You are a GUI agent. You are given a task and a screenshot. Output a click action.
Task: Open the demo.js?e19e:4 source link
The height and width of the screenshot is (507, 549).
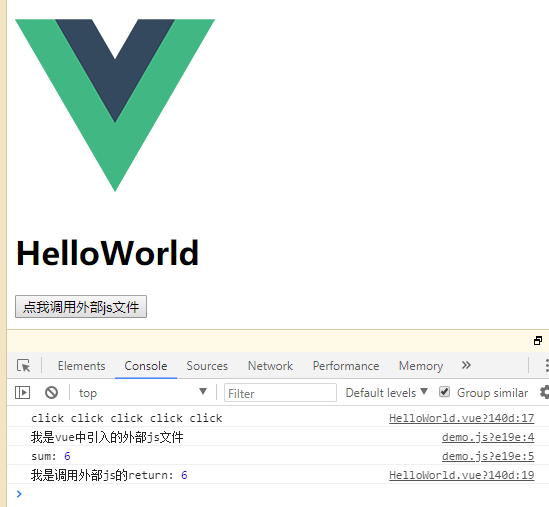point(488,437)
